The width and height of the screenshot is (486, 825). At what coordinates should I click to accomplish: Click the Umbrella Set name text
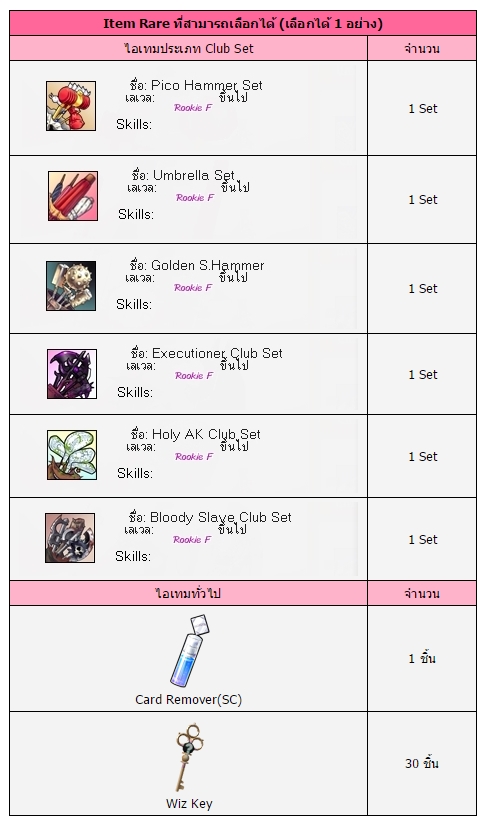click(x=194, y=175)
